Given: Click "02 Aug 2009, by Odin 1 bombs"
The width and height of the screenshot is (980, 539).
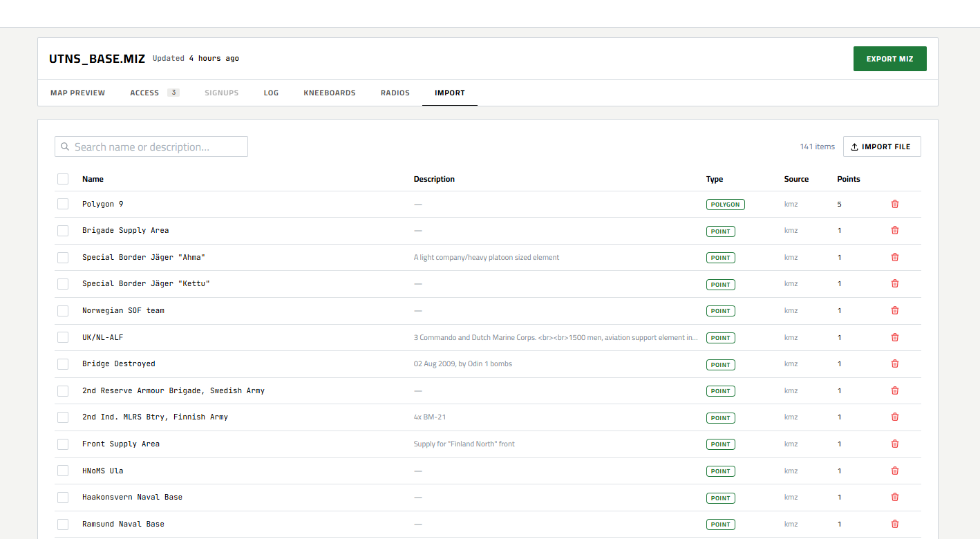Looking at the screenshot, I should [x=463, y=363].
